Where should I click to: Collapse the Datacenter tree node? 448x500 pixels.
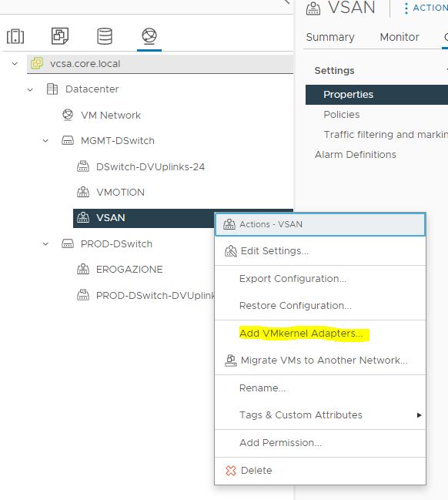coord(30,89)
